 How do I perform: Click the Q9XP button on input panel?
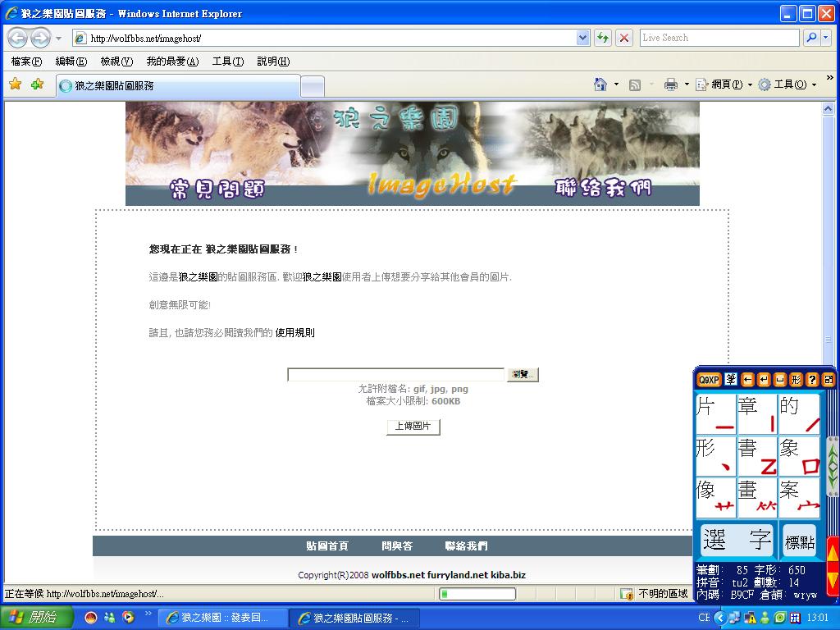click(x=708, y=380)
